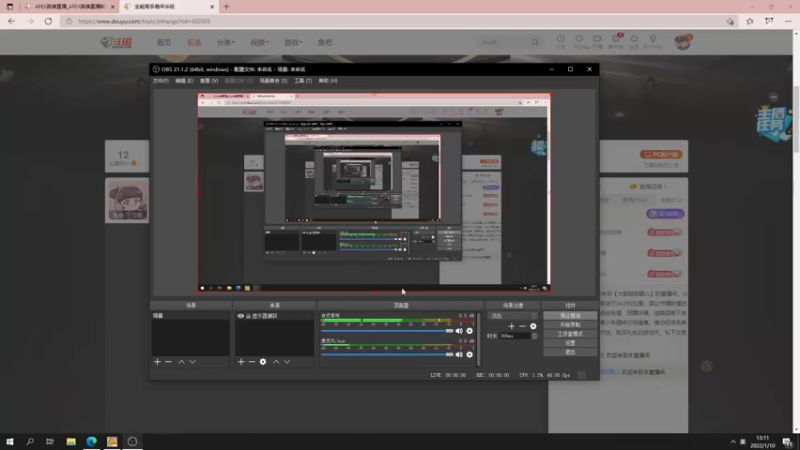Open OBS Studio icon on taskbar
The image size is (800, 450).
coord(132,441)
